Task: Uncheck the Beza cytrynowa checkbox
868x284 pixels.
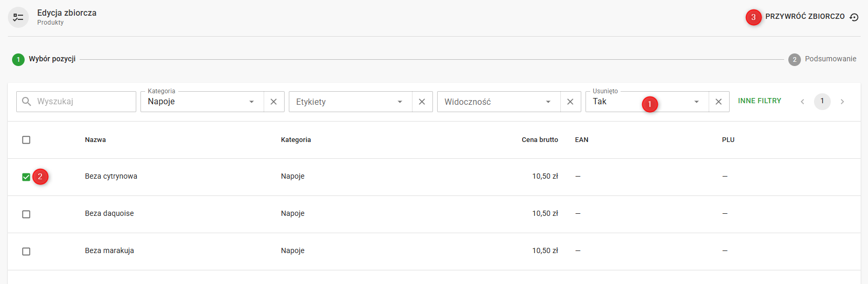Action: pyautogui.click(x=26, y=177)
